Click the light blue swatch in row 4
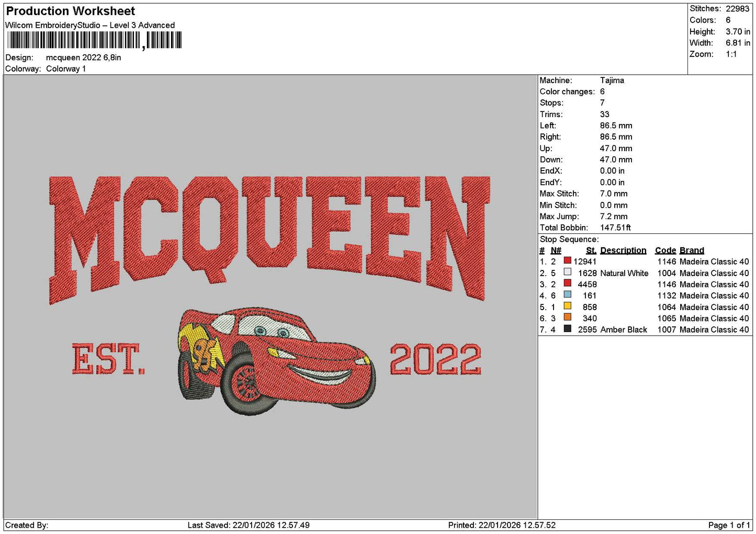The image size is (756, 534). pos(567,294)
